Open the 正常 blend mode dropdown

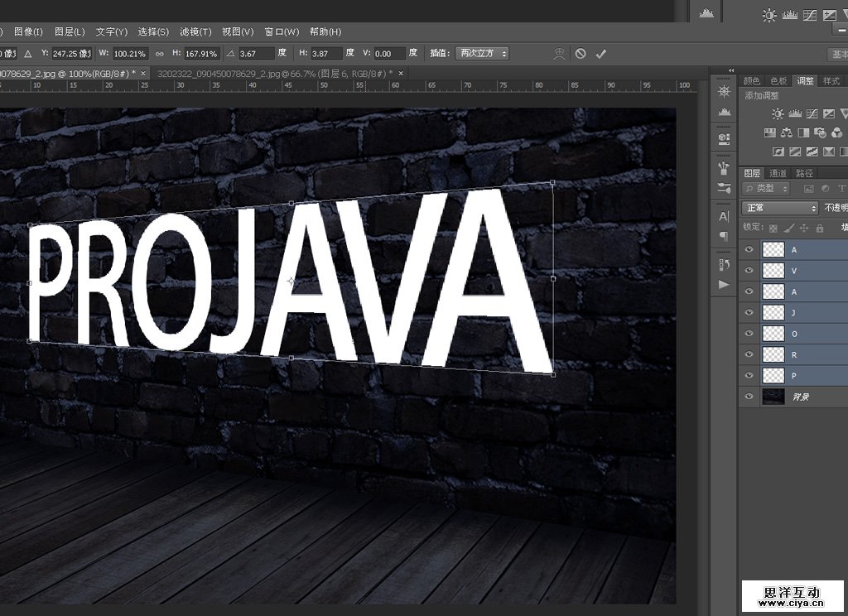(779, 209)
